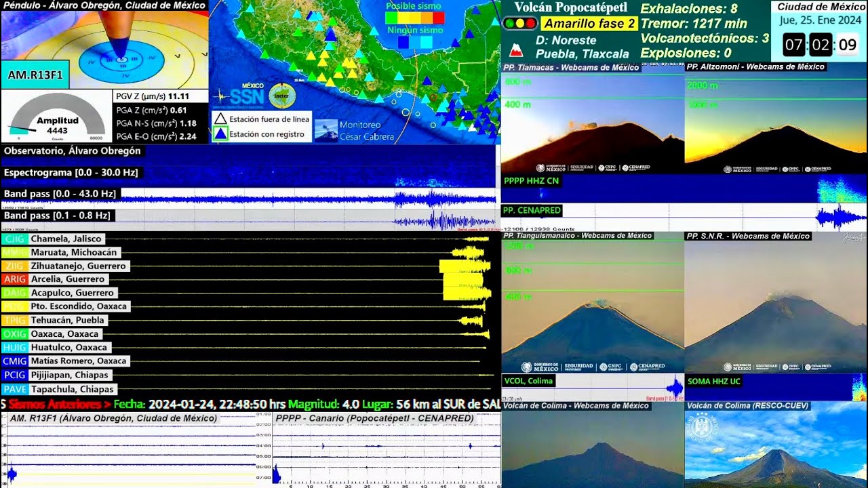Click the Band pass [0.1 - 0.8 Hz] label
This screenshot has width=868, height=488.
pos(58,216)
